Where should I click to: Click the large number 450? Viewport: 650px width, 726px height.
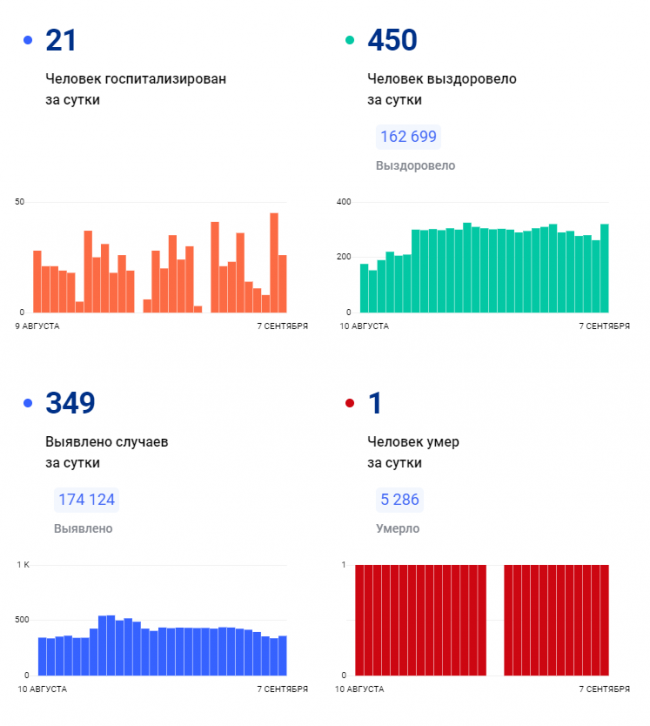[x=392, y=41]
